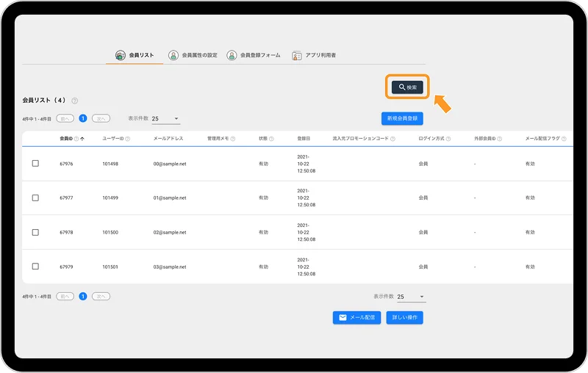Viewport: 588px width, 373px height.
Task: Click the 新規会員登録 button
Action: point(402,118)
